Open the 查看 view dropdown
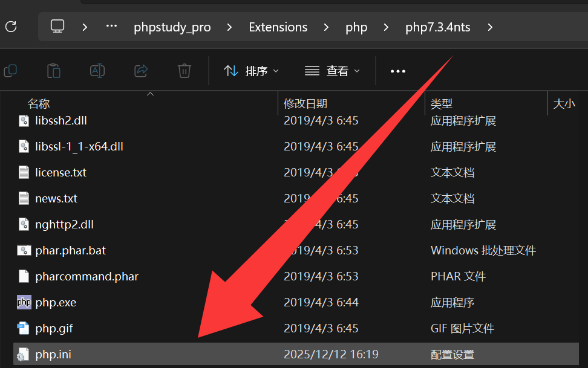Screen dimensions: 588x368 pos(332,71)
